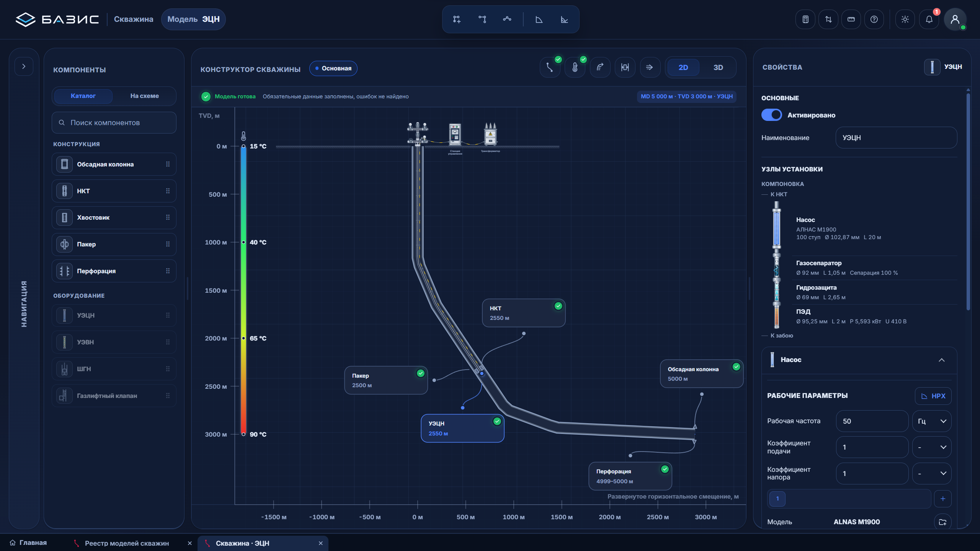Click the 40 °C point on temperature gradient
The height and width of the screenshot is (551, 980).
[243, 242]
